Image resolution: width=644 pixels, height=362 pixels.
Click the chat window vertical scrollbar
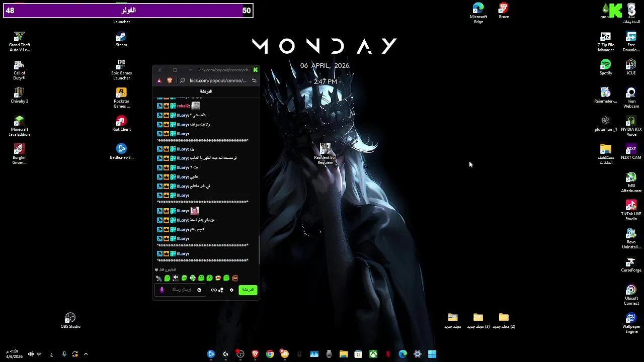tap(259, 250)
